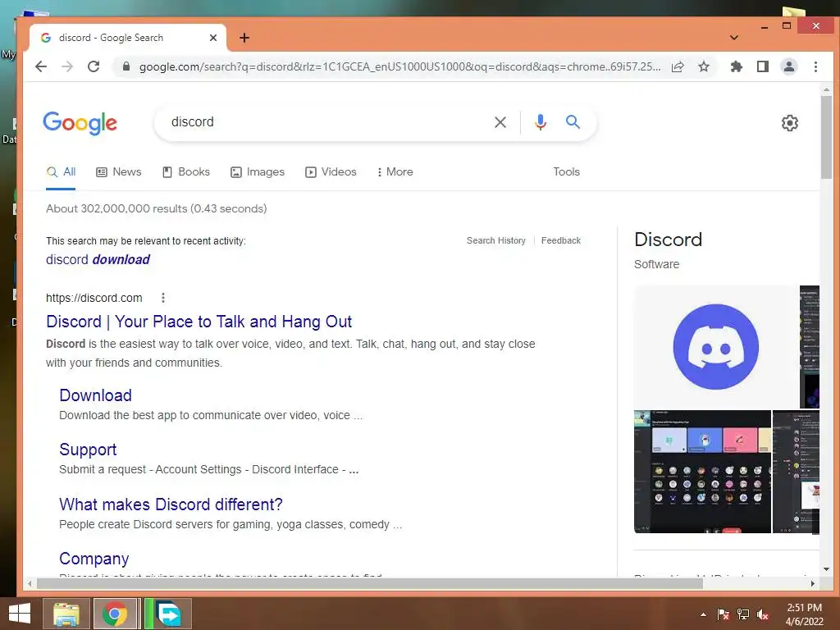The height and width of the screenshot is (630, 840).
Task: Expand the More search categories menu
Action: pyautogui.click(x=395, y=172)
